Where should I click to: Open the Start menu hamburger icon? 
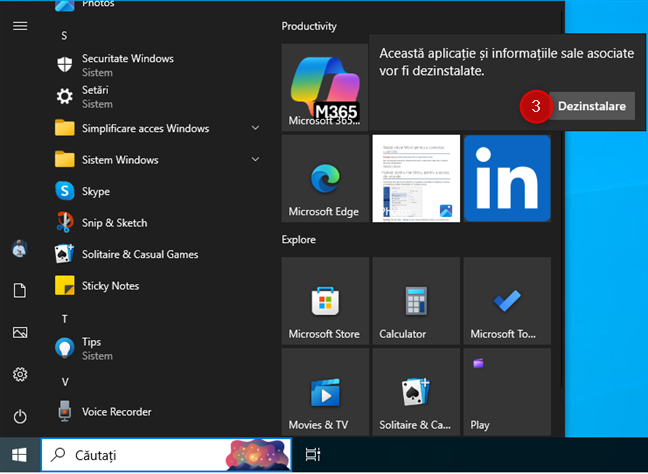pos(20,26)
